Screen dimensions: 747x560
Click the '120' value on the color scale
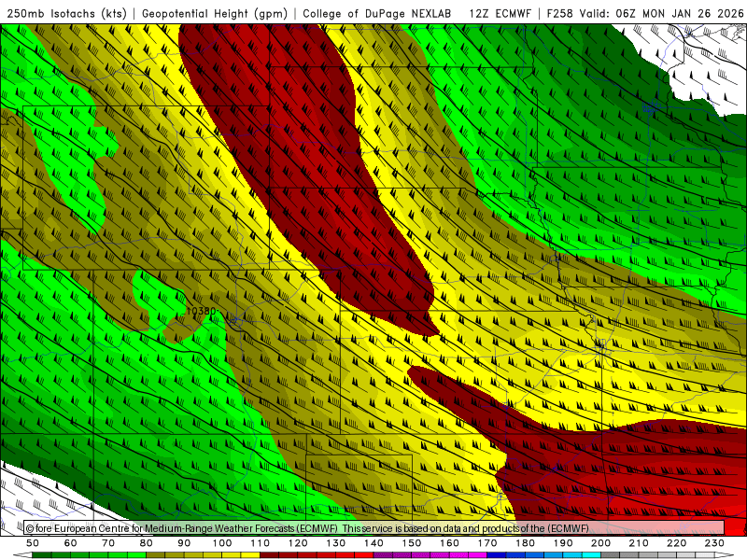tap(298, 543)
